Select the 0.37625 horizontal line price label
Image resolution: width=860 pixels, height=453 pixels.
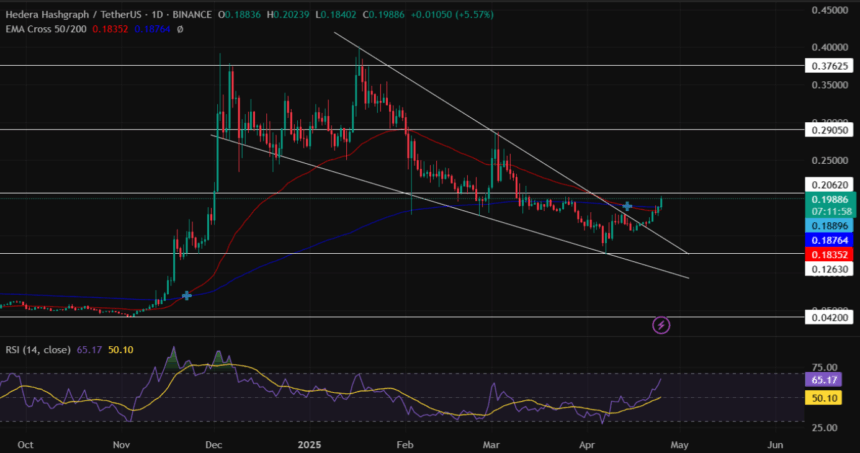[x=829, y=66]
